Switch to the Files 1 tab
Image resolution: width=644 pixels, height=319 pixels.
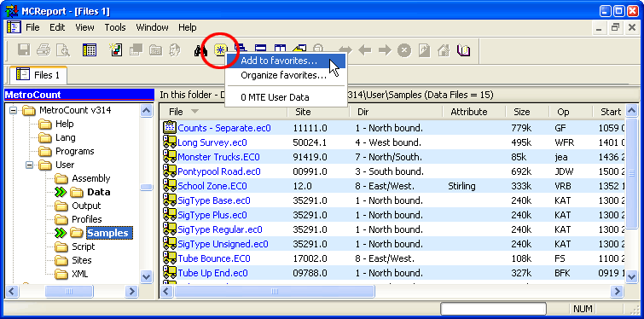point(38,75)
